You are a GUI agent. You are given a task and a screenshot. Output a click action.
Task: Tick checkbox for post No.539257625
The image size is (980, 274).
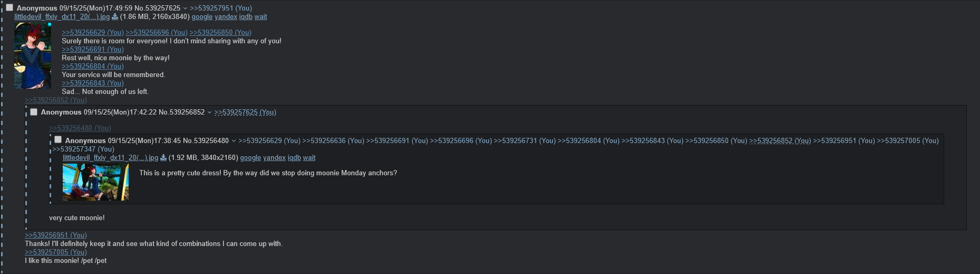[x=9, y=8]
